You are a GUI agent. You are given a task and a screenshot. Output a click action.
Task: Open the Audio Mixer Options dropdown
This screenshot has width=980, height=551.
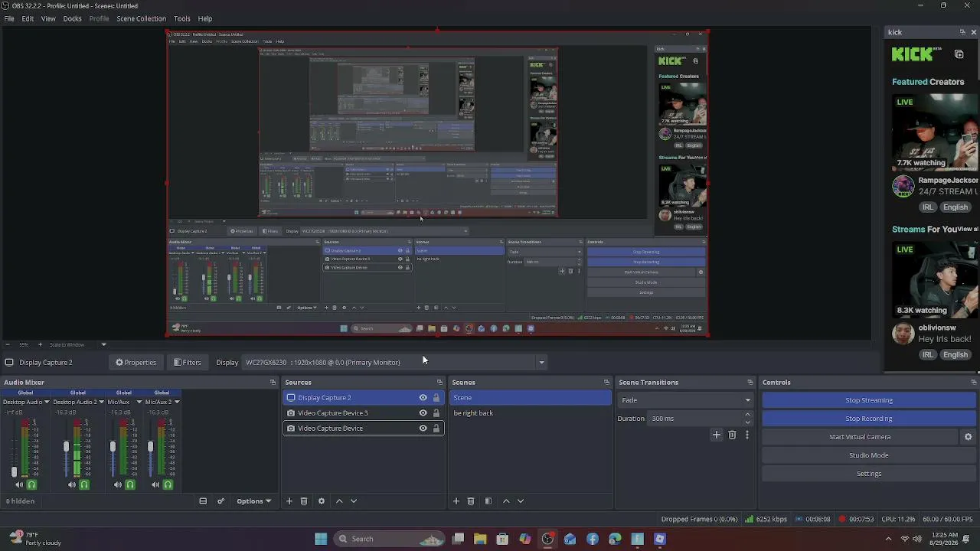pos(253,501)
